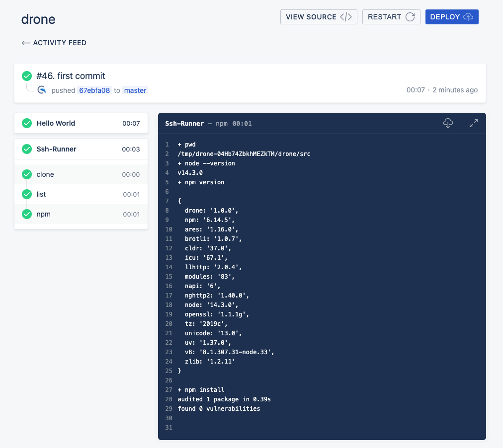
Task: Click log line 27 npm install
Action: (201, 390)
